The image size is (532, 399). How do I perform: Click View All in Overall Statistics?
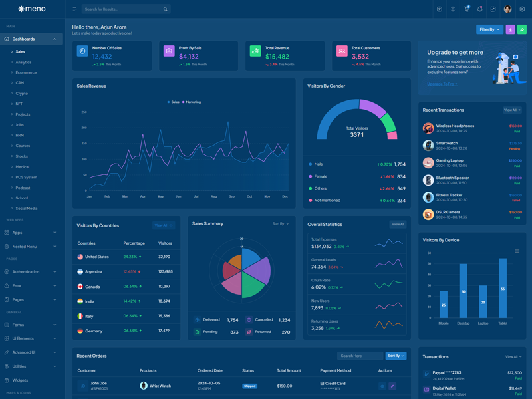[398, 224]
